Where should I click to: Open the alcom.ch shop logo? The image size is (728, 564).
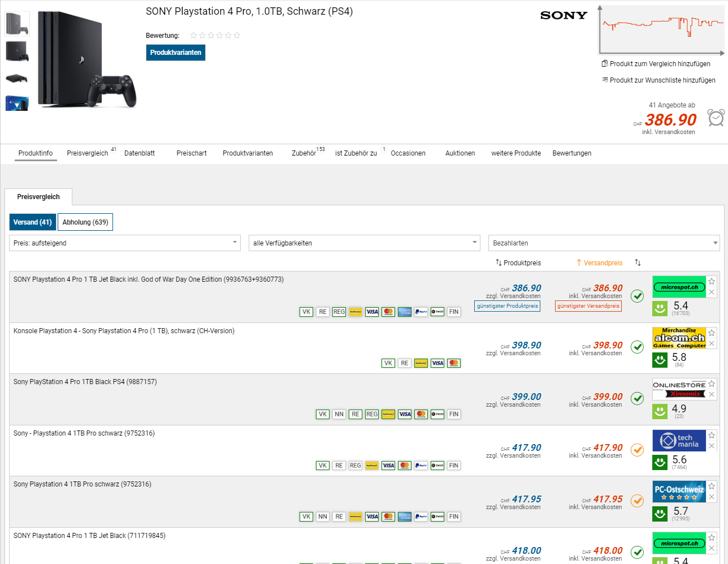tap(679, 338)
